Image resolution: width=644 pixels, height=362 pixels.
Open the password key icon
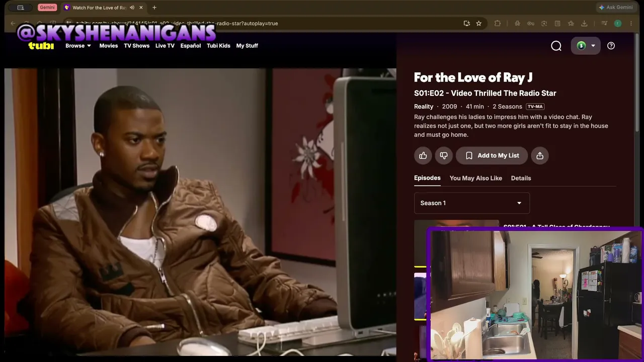531,23
